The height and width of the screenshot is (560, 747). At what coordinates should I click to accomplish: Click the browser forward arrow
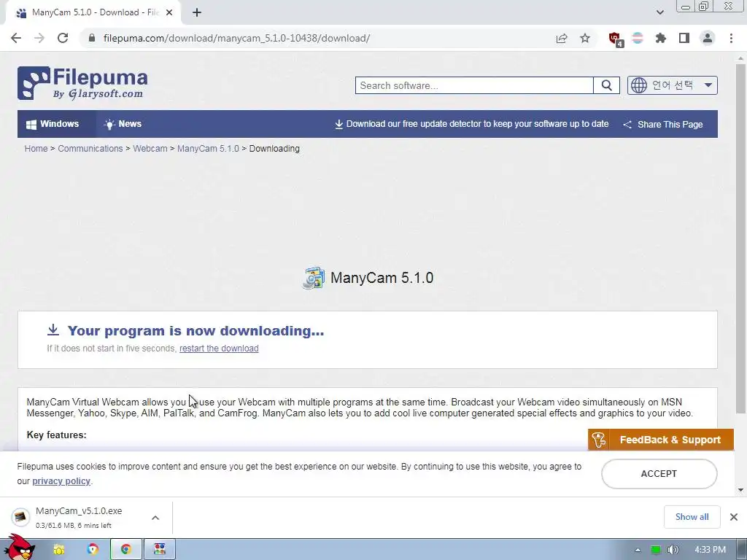(x=39, y=38)
